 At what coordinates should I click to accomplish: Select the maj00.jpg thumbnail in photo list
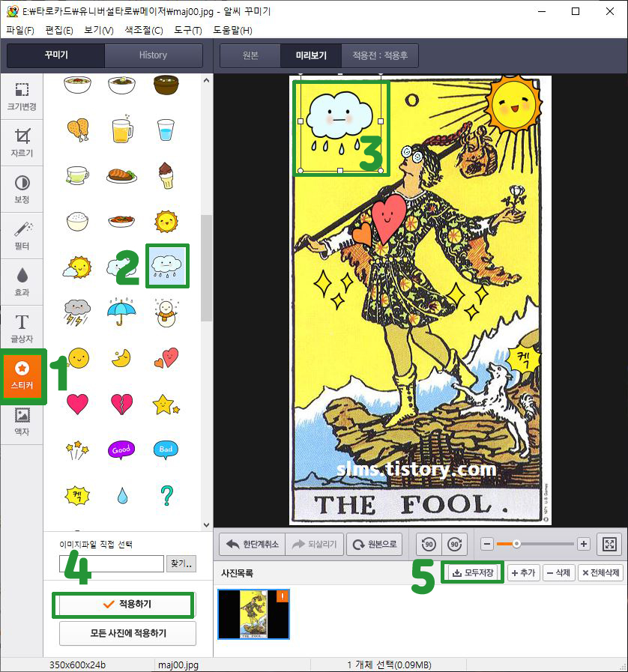click(254, 614)
